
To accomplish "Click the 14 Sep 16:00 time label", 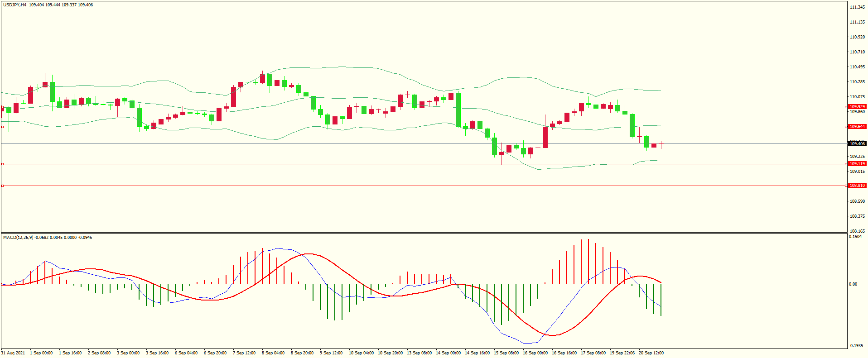I will [477, 353].
